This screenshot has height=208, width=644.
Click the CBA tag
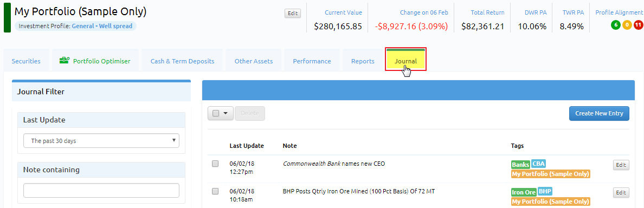point(538,164)
